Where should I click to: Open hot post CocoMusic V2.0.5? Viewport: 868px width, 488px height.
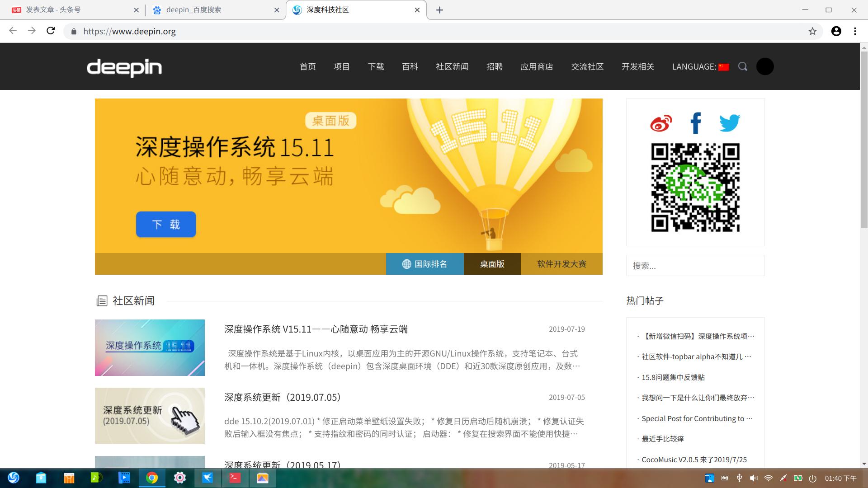pyautogui.click(x=694, y=460)
